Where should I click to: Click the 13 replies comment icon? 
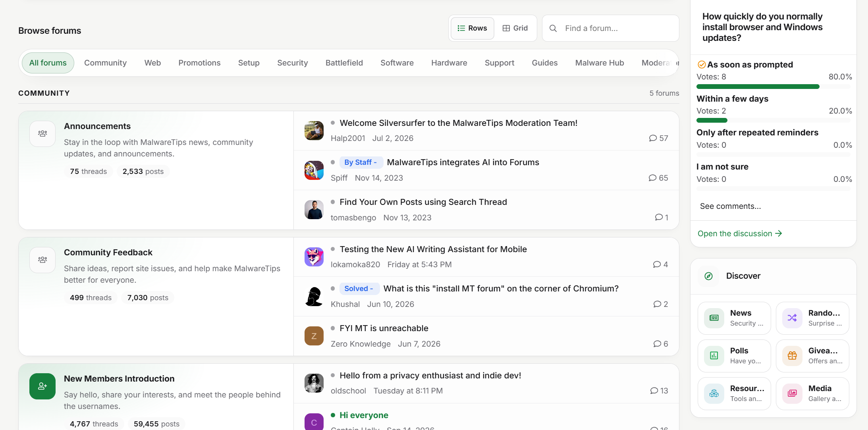click(x=654, y=391)
